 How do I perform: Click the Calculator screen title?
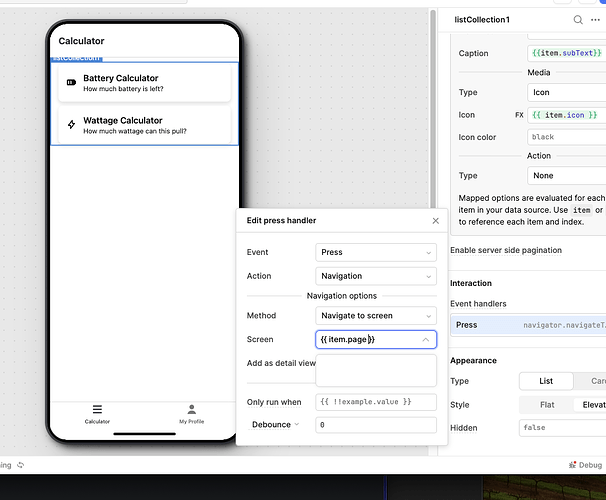pyautogui.click(x=81, y=41)
